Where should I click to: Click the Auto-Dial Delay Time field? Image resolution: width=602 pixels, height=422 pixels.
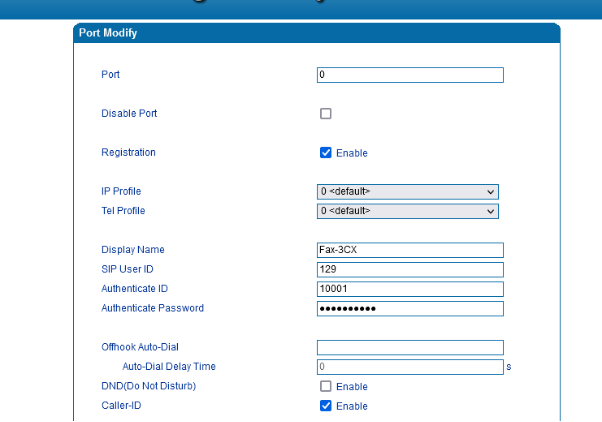(410, 367)
